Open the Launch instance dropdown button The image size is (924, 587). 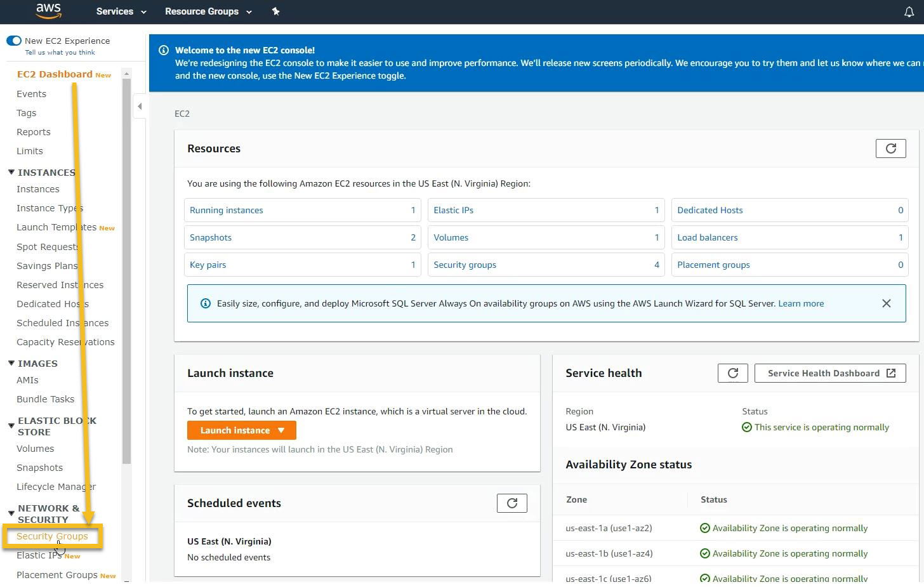241,430
